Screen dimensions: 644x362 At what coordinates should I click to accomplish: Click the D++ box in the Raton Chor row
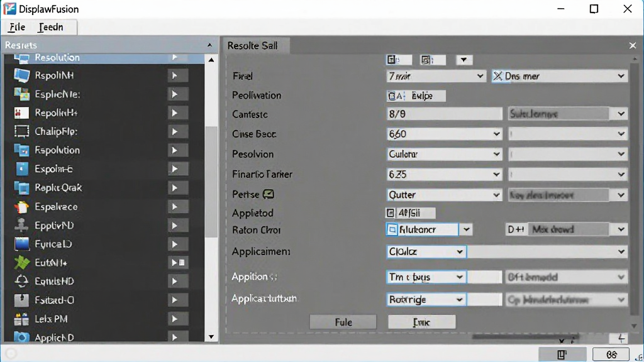pyautogui.click(x=516, y=230)
